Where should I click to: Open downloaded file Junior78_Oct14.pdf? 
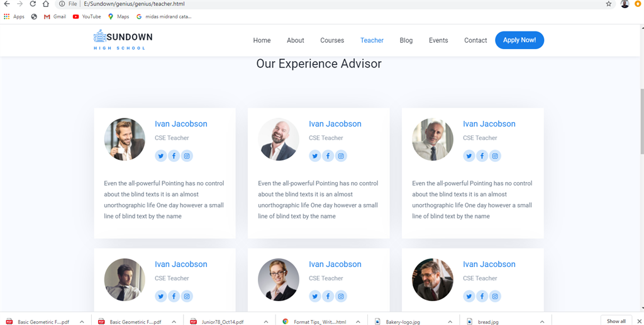tap(222, 322)
